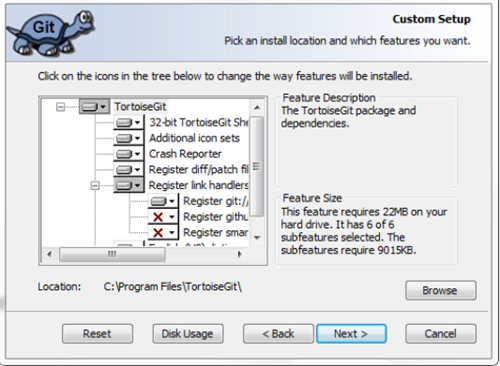The height and width of the screenshot is (366, 500).
Task: Collapse the Register link handlers node
Action: coord(95,185)
